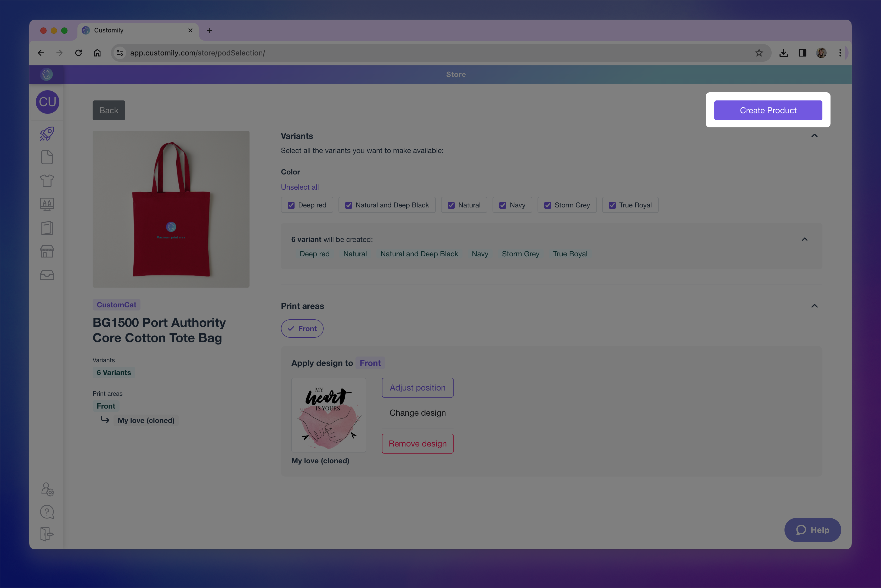Uncheck the Deep red color variant
This screenshot has height=588, width=881.
click(x=291, y=205)
